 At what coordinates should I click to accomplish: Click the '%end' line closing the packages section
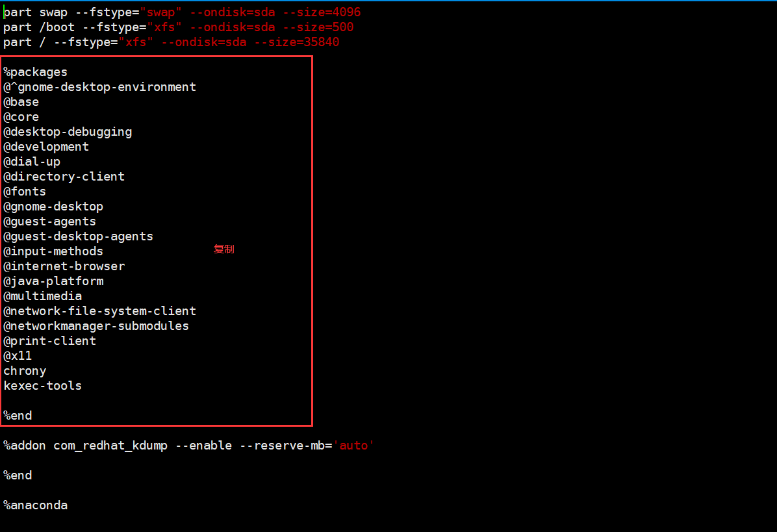(18, 416)
